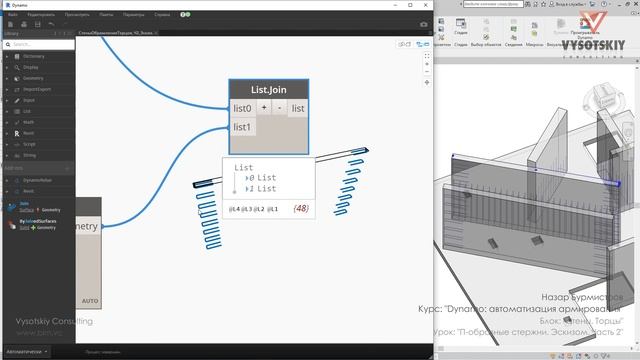Expand the List library category
The image size is (640, 360).
pos(7,111)
